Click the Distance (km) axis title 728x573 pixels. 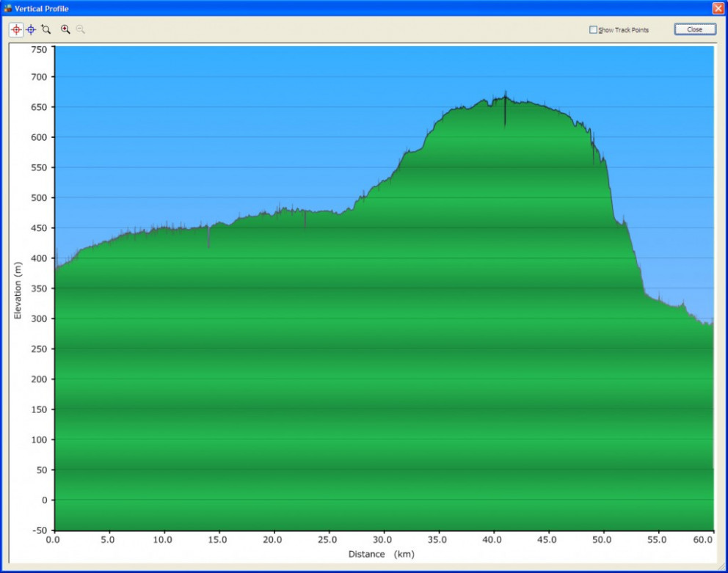[x=381, y=554]
